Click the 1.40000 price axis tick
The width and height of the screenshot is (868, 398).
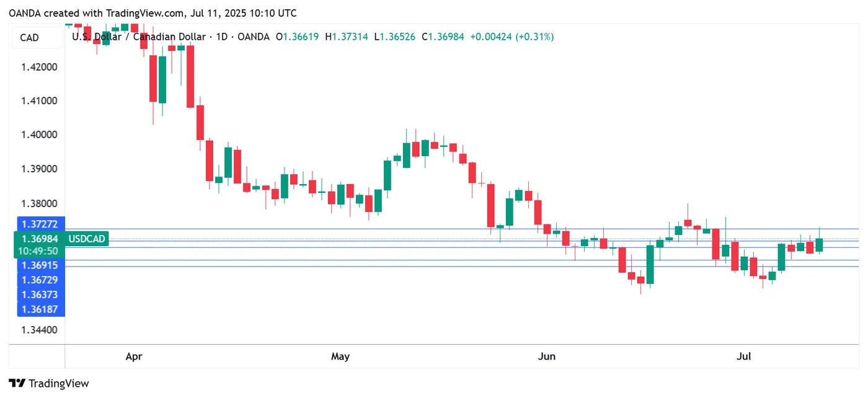39,135
